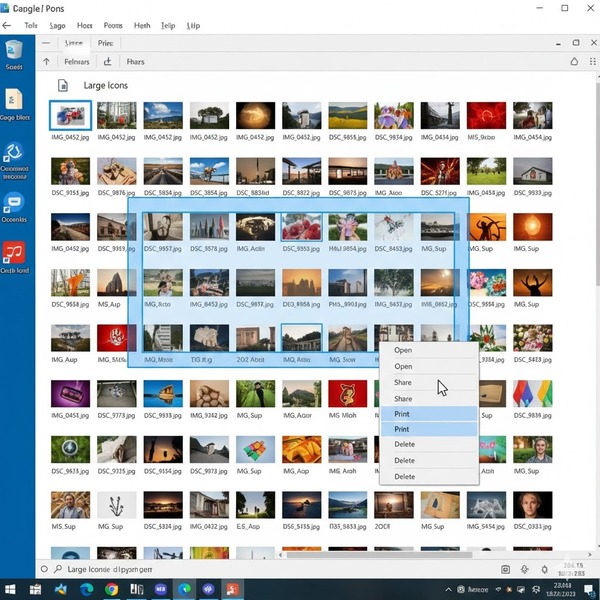Click the Large icons heading

(106, 85)
